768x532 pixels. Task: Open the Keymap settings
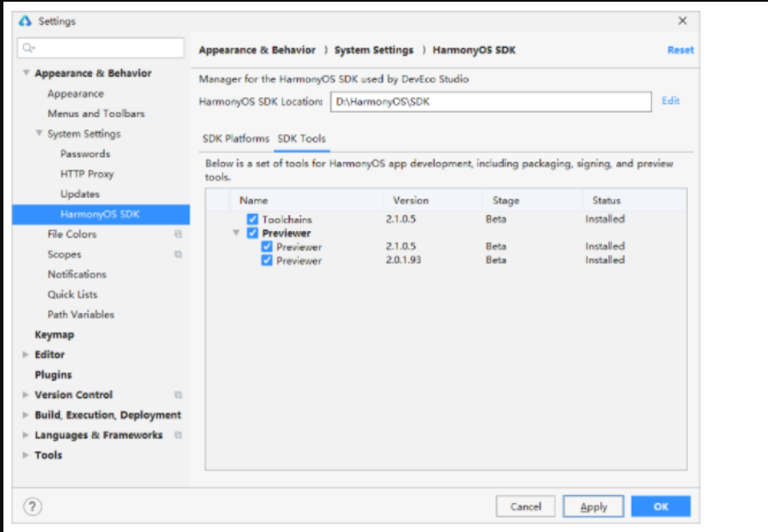tap(55, 334)
